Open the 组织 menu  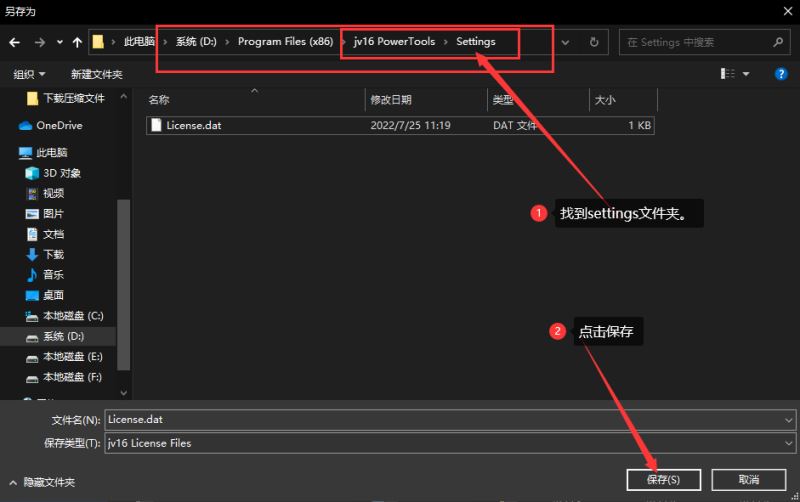[x=29, y=74]
